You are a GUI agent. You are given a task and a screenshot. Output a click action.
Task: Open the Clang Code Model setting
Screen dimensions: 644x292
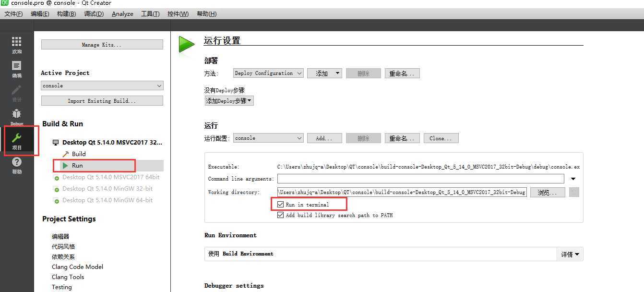77,267
